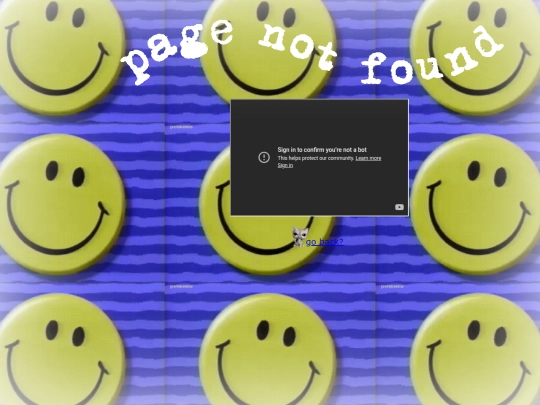This screenshot has width=540, height=405.
Task: Click the 'go back?' link
Action: coord(324,242)
